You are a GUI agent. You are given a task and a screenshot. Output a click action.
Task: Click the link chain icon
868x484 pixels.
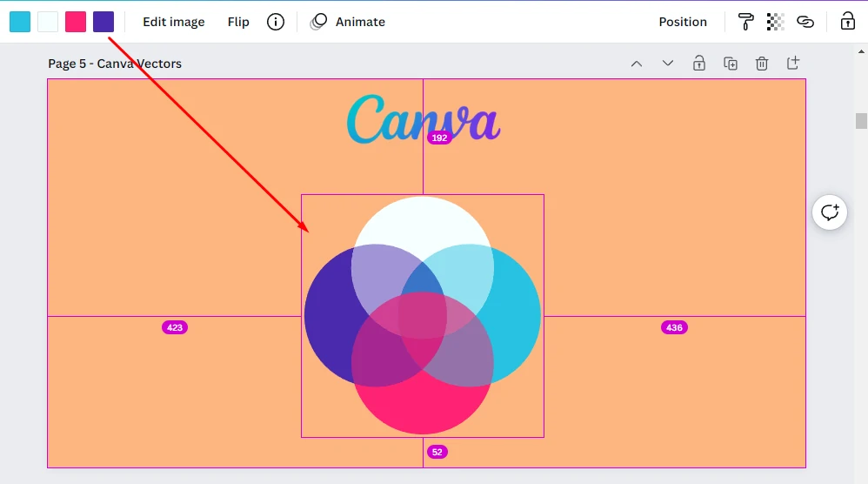(805, 22)
